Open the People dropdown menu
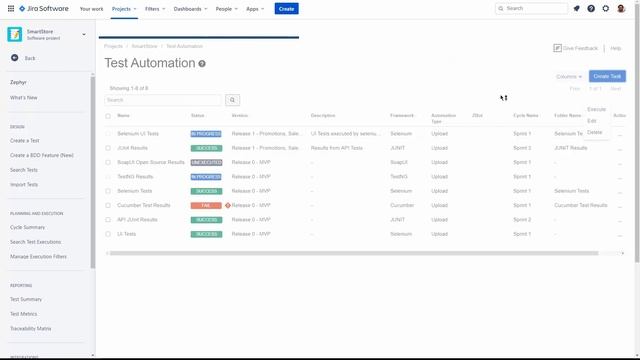This screenshot has height=360, width=640. [227, 9]
